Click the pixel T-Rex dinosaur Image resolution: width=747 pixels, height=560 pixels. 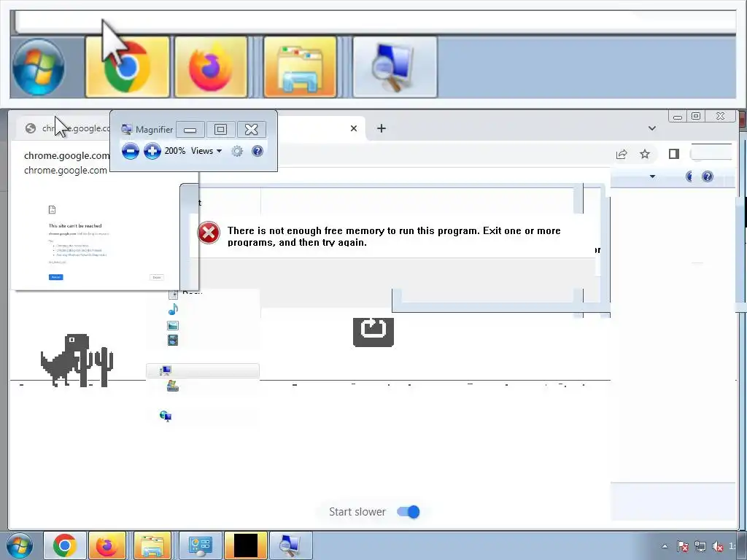coord(65,360)
